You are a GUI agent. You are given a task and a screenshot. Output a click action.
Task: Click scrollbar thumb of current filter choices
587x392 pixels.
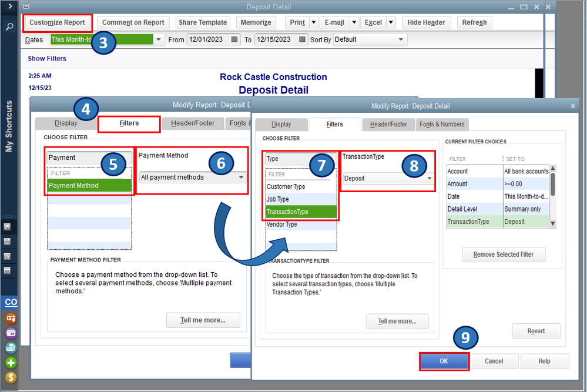553,184
